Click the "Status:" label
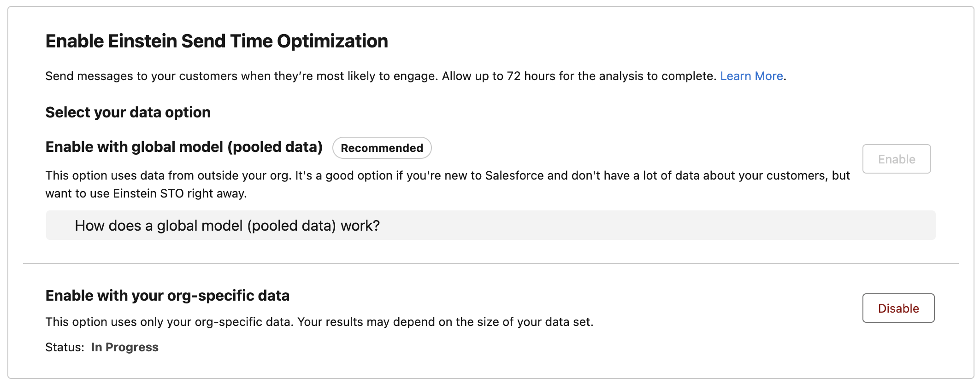The image size is (980, 384). [65, 347]
